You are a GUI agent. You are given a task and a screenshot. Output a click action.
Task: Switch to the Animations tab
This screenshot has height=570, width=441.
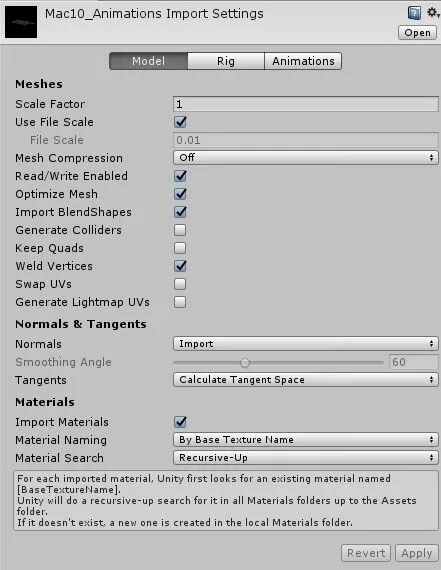303,61
